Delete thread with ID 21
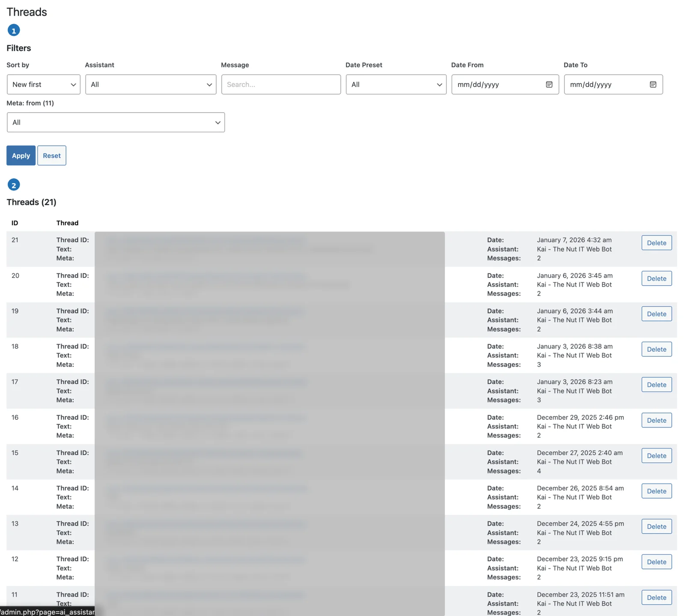This screenshot has height=616, width=685. pos(656,243)
